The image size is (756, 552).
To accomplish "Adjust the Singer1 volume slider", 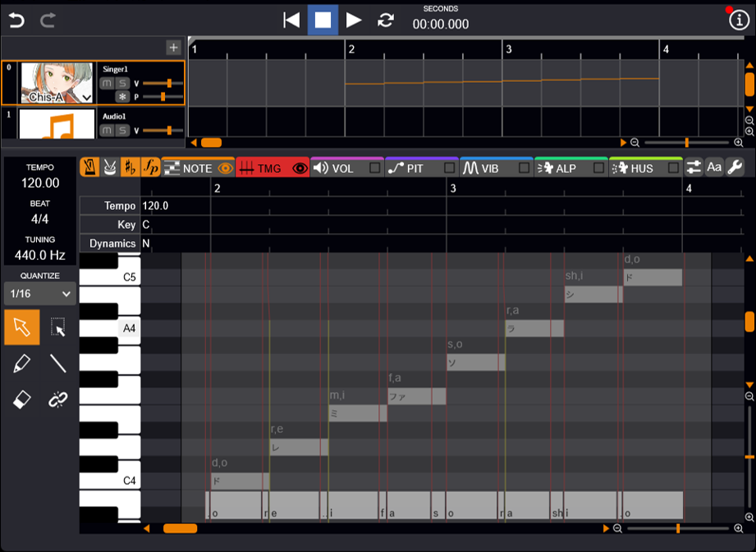I will (169, 84).
